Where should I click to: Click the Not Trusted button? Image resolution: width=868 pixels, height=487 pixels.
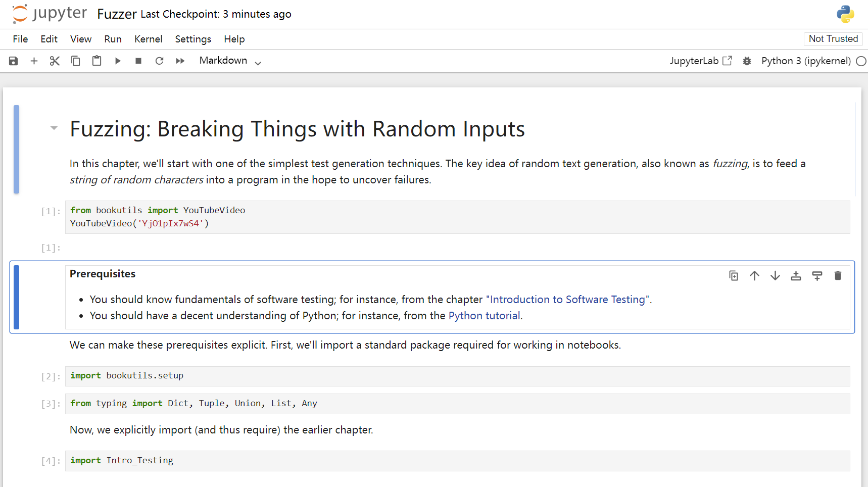[x=833, y=39]
